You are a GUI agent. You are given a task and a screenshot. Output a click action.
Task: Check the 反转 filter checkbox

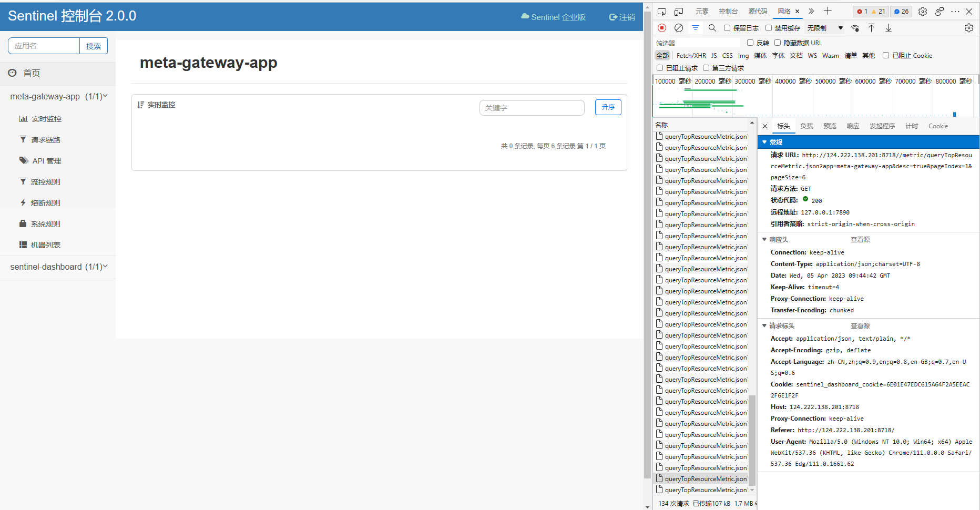[750, 43]
